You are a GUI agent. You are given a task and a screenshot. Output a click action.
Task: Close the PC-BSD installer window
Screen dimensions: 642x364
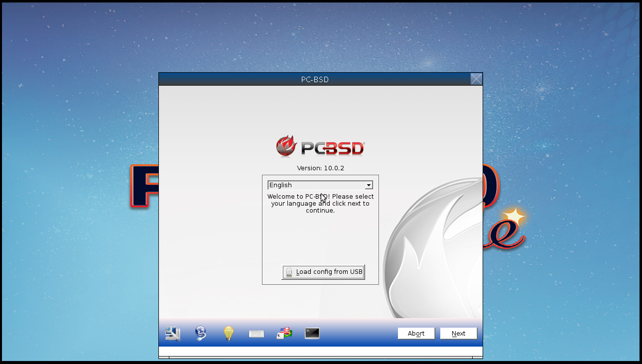pyautogui.click(x=476, y=79)
